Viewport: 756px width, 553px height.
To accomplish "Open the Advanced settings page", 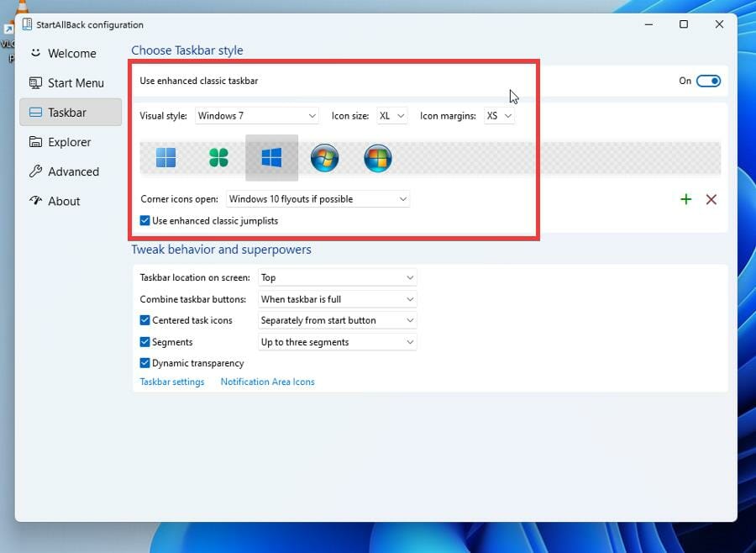I will (71, 171).
